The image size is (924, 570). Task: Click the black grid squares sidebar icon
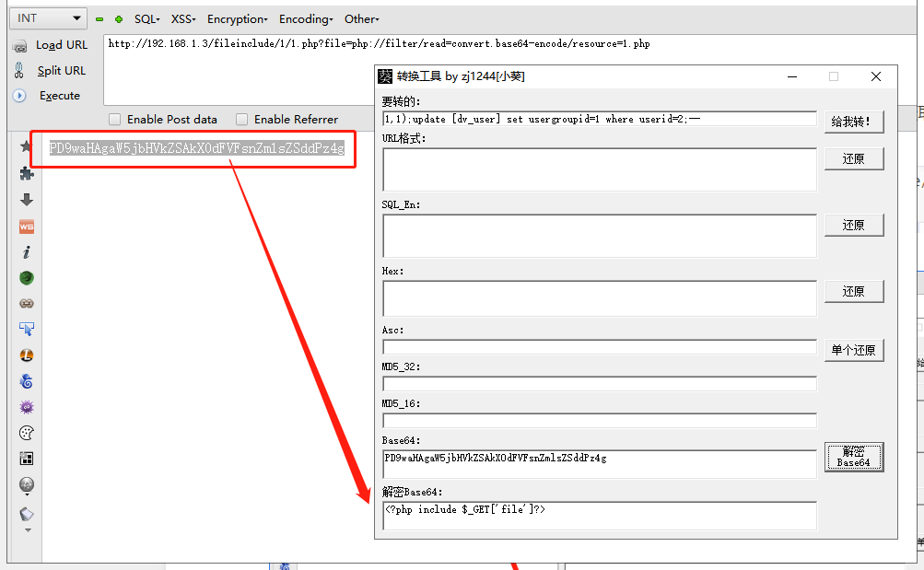pos(27,459)
